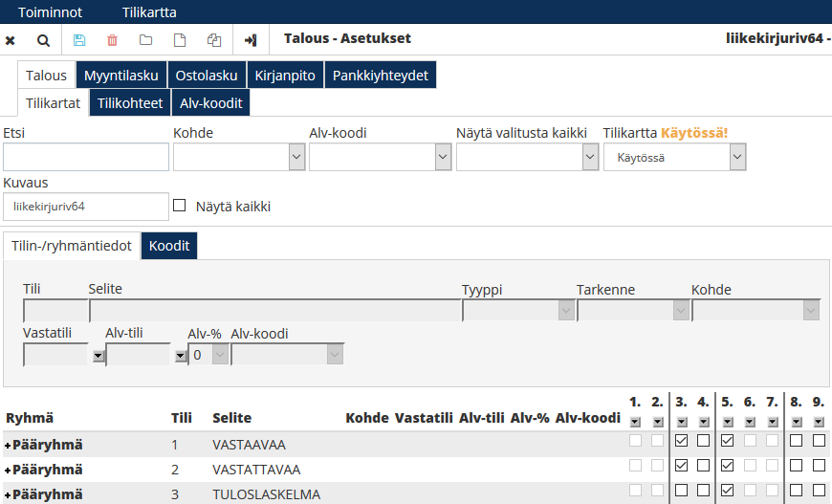
Task: Uncheck column 3 checkbox for VASTAAVAA row
Action: [x=681, y=442]
